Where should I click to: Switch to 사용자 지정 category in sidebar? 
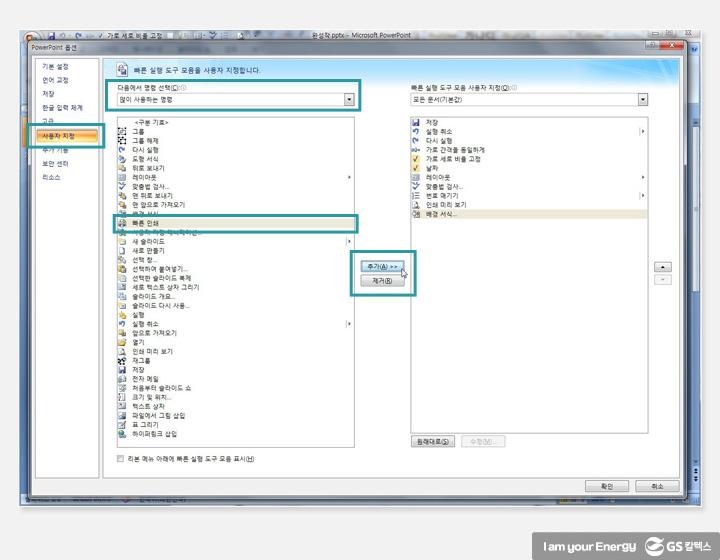tap(58, 135)
